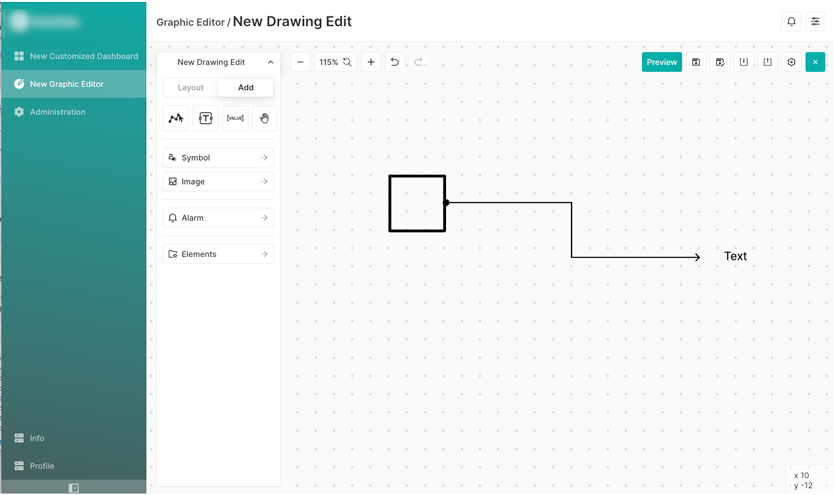Click the export (up arrow) icon
This screenshot has width=834, height=495.
point(768,62)
